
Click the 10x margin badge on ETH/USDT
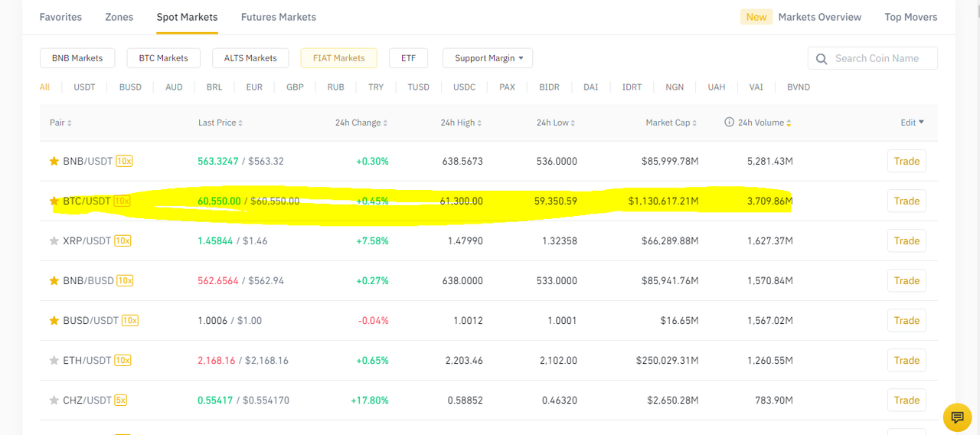[122, 360]
